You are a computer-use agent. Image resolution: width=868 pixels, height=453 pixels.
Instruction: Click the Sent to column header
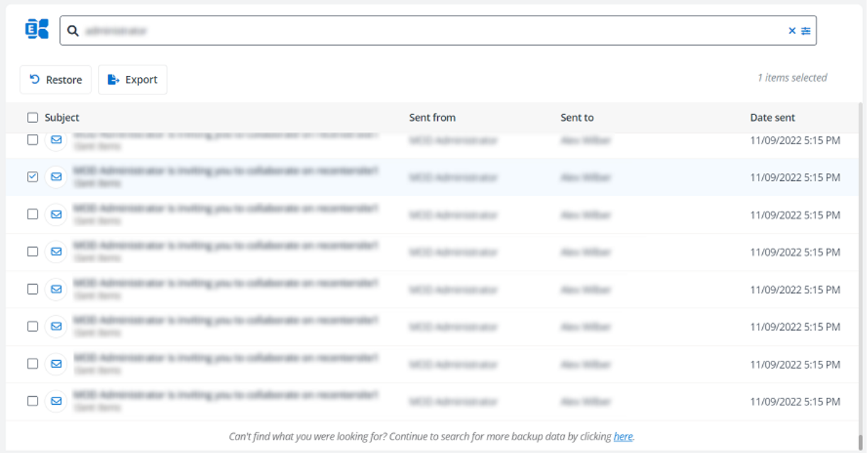(576, 117)
